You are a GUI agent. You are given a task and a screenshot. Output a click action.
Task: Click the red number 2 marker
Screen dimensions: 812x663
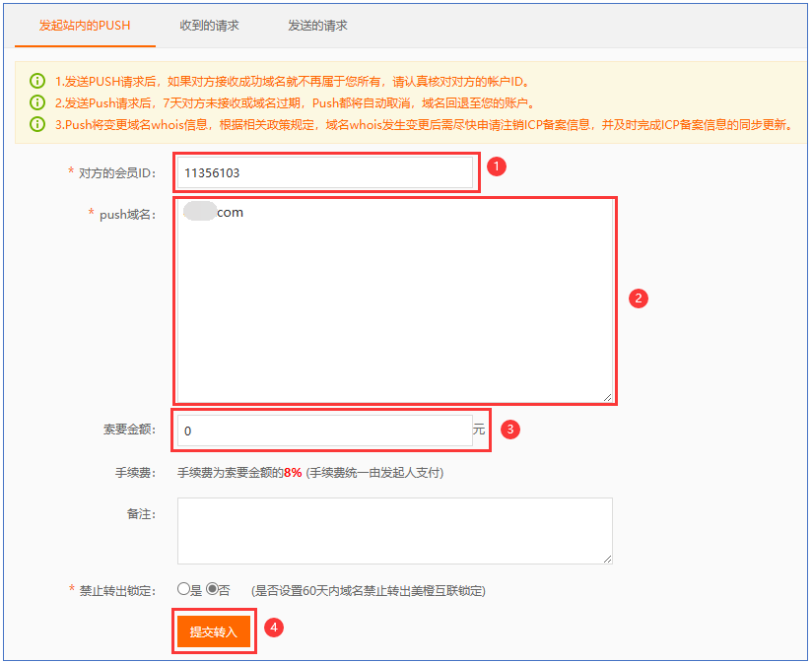pos(638,298)
